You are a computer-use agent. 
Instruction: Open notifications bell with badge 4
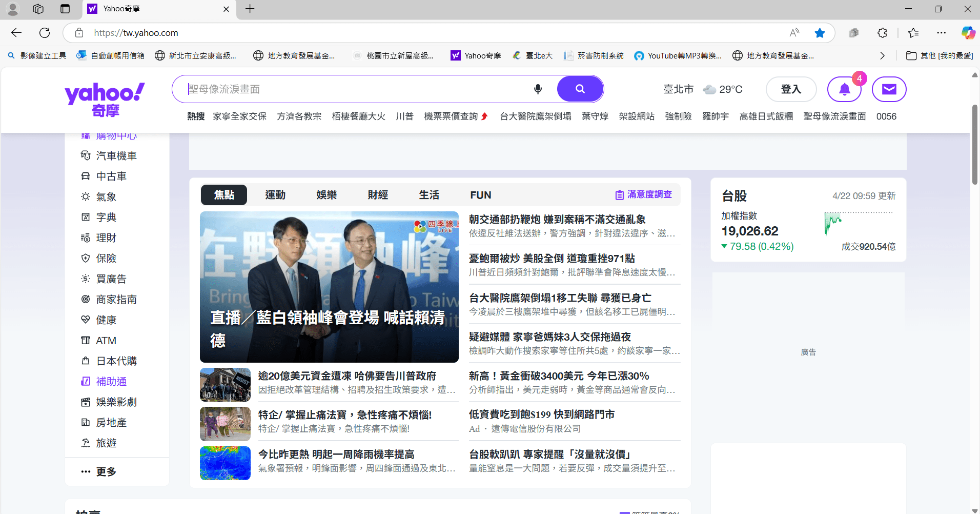[844, 89]
